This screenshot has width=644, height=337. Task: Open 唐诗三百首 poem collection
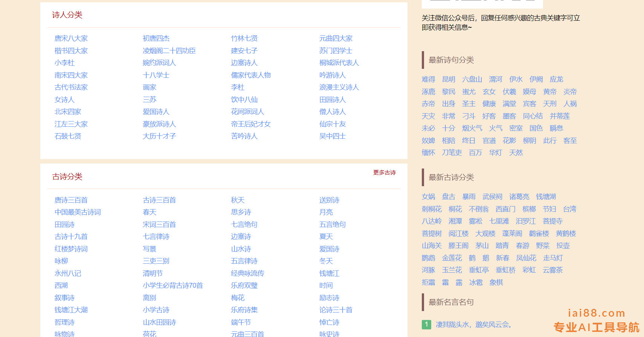pyautogui.click(x=71, y=200)
